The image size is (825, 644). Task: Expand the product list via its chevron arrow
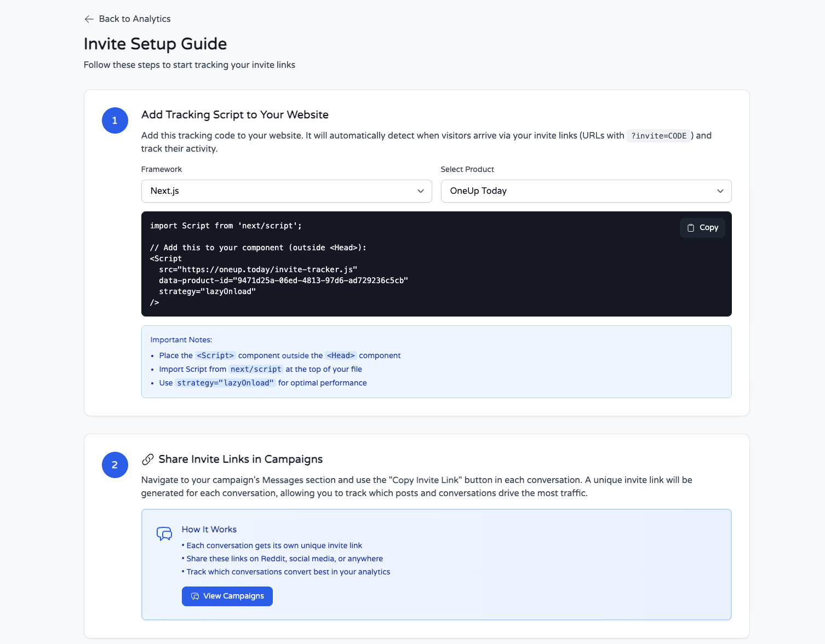[x=720, y=191]
